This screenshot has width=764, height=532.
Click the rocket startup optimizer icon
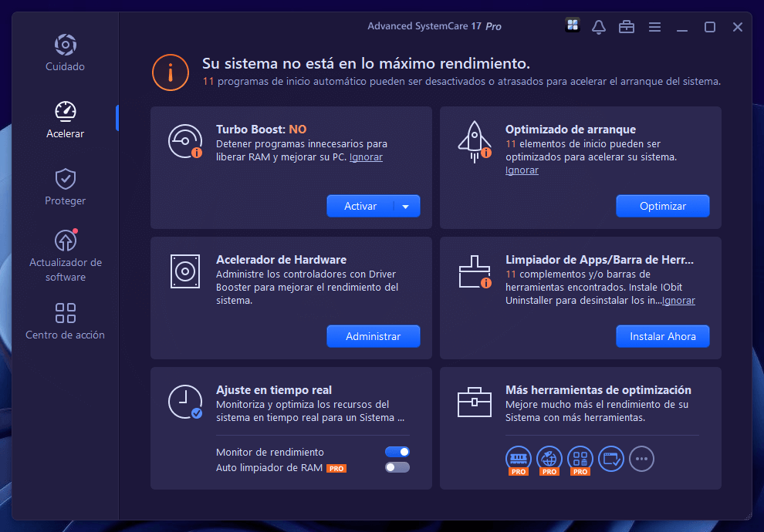coord(475,142)
